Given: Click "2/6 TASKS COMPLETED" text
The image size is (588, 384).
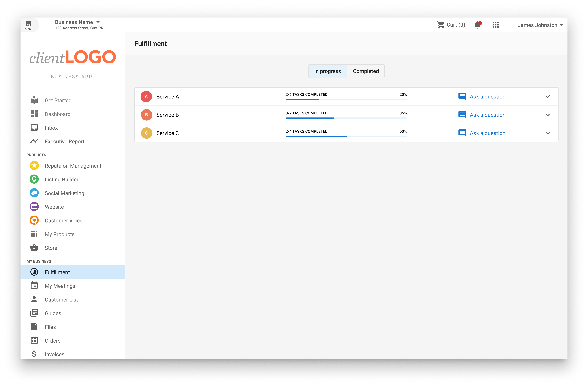Looking at the screenshot, I should (x=307, y=94).
